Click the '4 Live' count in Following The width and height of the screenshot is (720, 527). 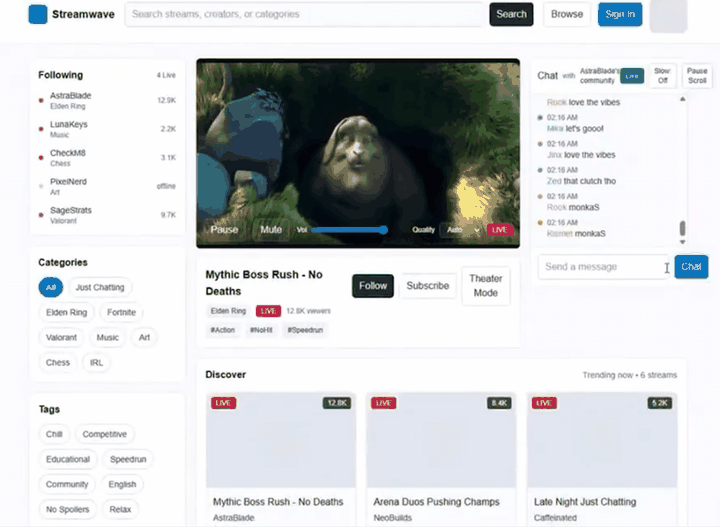[x=166, y=75]
